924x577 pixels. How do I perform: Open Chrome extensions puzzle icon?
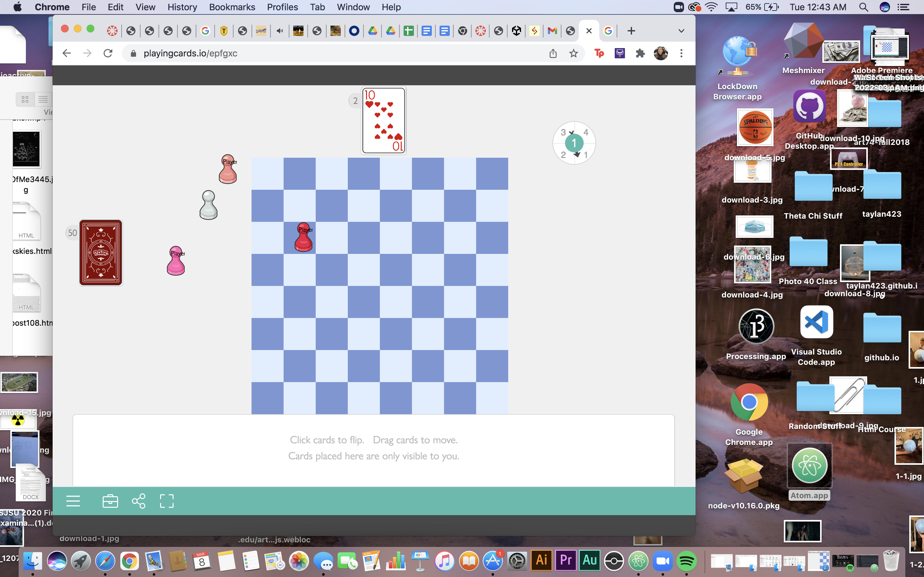640,54
